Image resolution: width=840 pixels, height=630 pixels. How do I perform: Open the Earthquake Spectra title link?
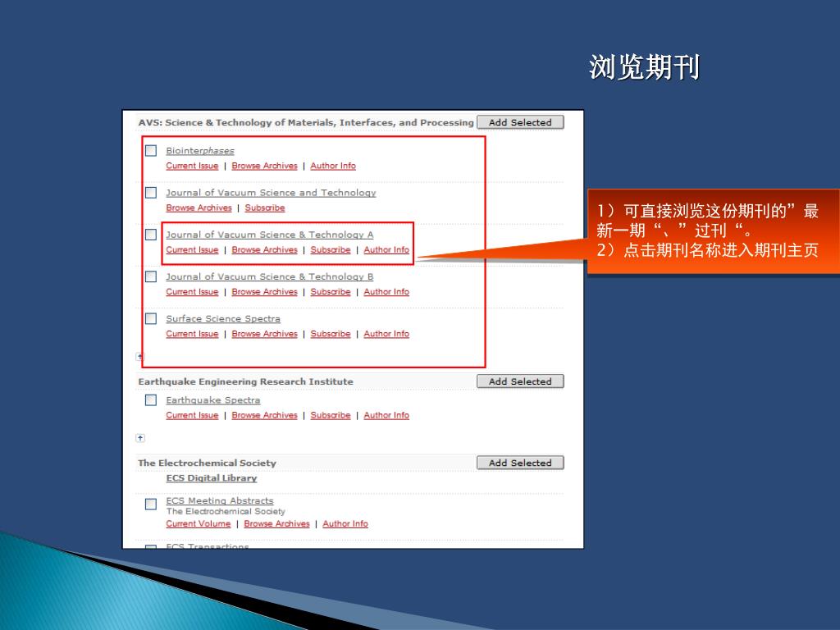coord(213,400)
